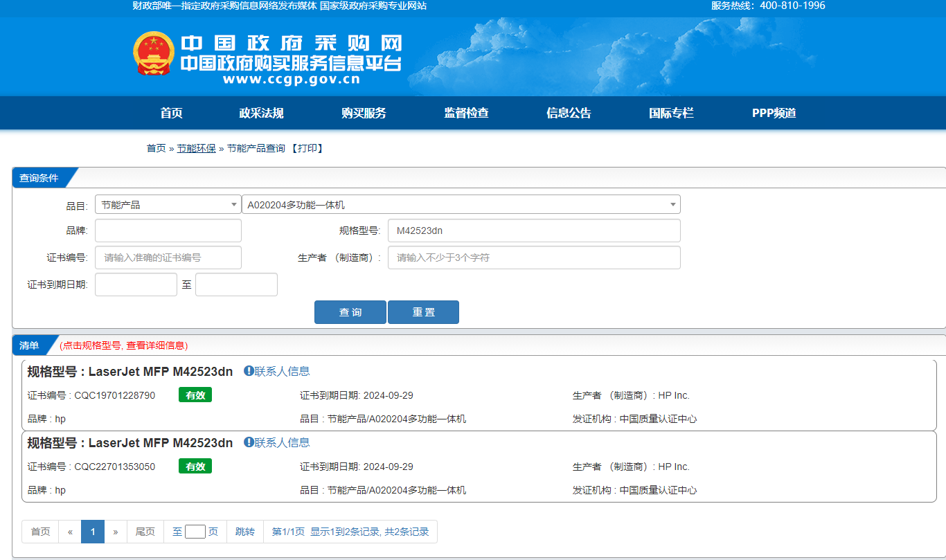Open the 节能环保 breadcrumb link

coord(196,148)
